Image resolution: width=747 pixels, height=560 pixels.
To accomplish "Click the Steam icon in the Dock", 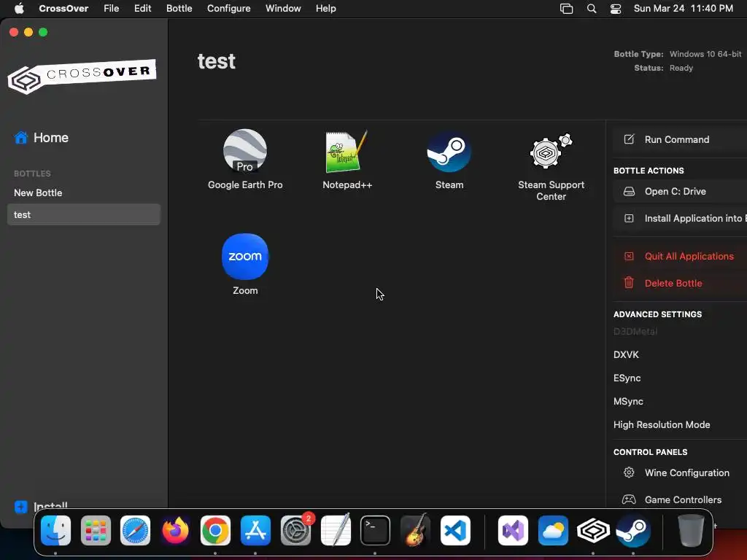I will click(x=633, y=531).
